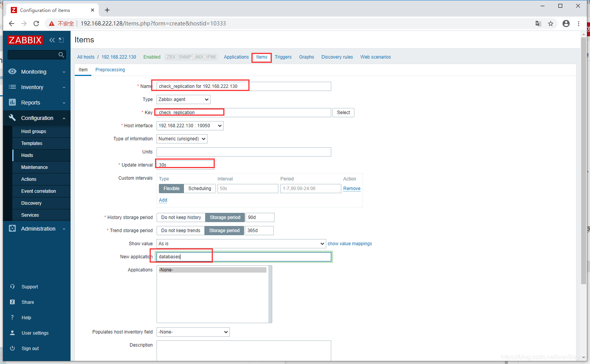Bookmark page with star icon
Viewport: 590px width, 364px height.
[551, 24]
